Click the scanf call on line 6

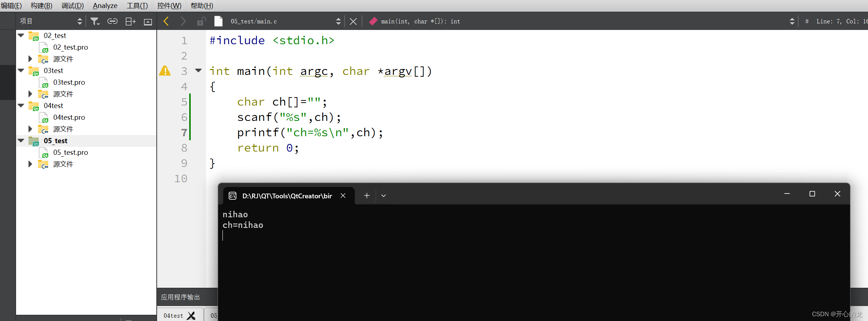289,117
